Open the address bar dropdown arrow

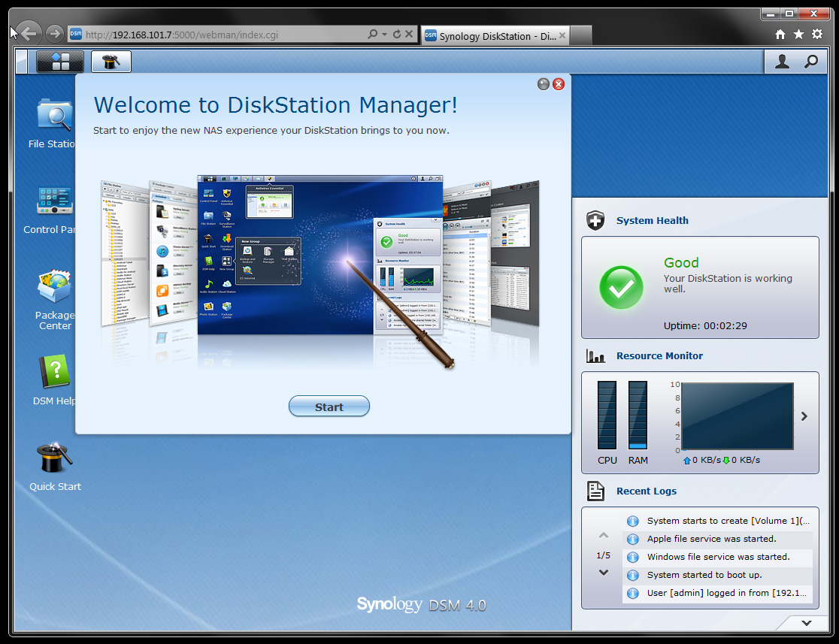click(385, 35)
